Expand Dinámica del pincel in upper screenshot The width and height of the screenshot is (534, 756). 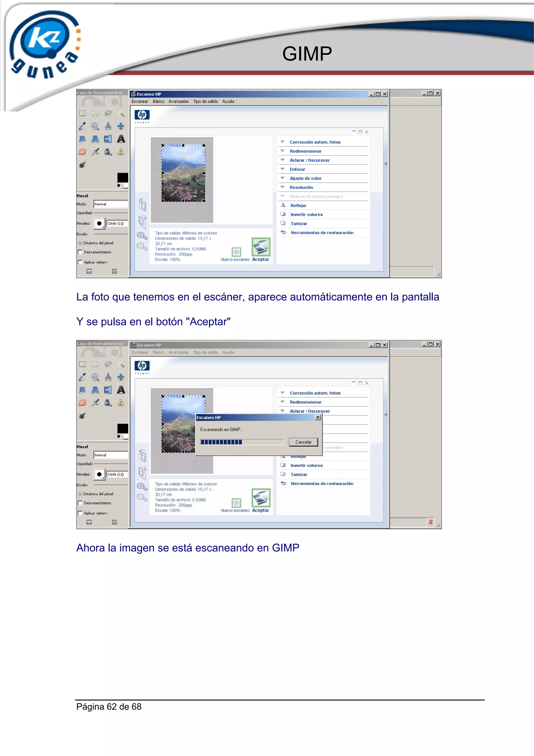(80, 243)
